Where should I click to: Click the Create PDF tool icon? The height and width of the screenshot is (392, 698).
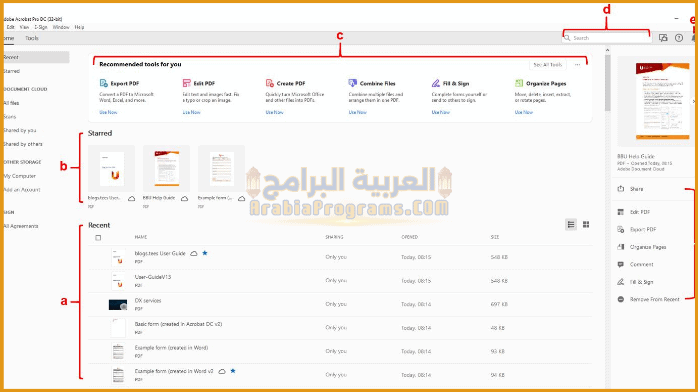click(x=270, y=83)
